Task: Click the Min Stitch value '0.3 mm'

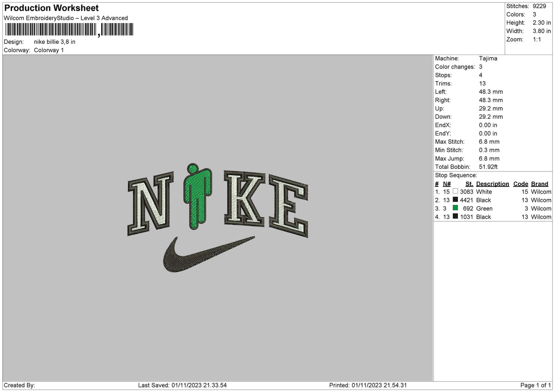Action: pyautogui.click(x=489, y=150)
